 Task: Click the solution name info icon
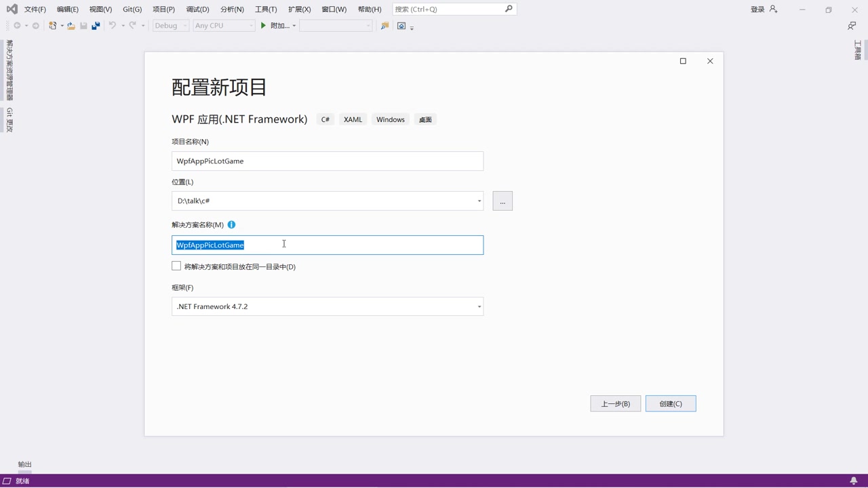pos(231,224)
